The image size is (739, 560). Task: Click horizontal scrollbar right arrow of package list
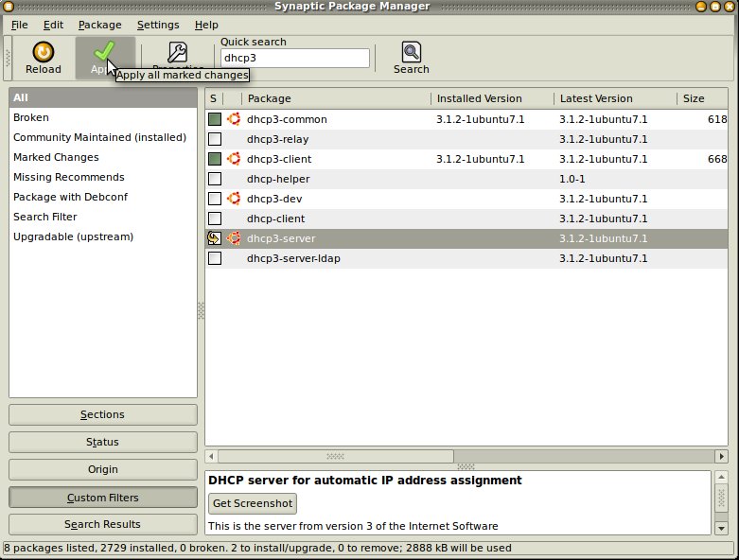point(721,456)
